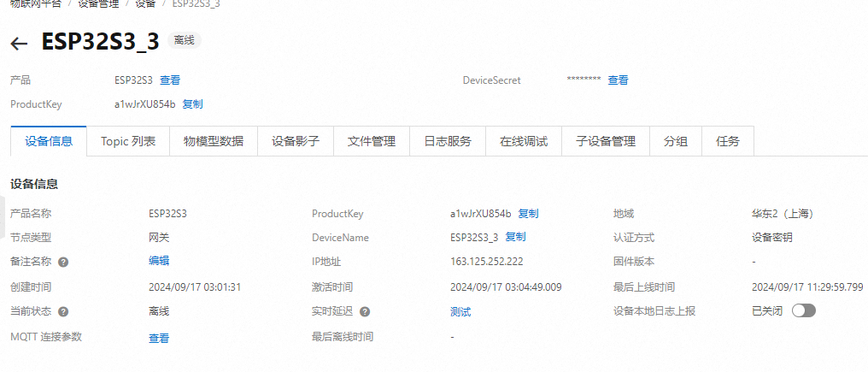Click help icon next to 实时延迟
The height and width of the screenshot is (372, 868).
tap(365, 312)
